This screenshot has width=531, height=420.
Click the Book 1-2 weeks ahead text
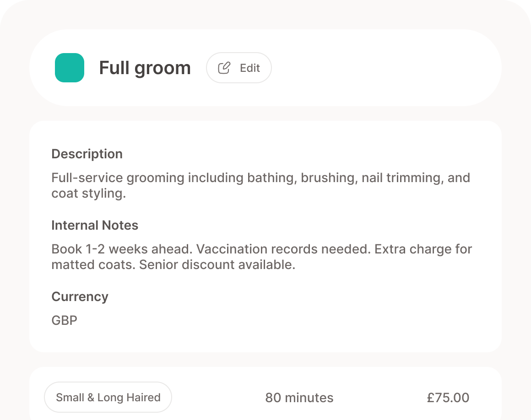(120, 249)
